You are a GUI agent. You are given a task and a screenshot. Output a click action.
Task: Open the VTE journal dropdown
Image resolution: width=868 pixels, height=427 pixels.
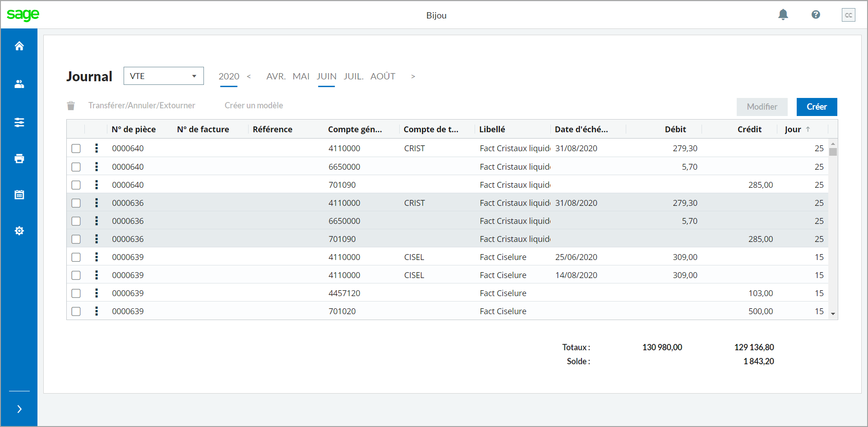coord(164,76)
